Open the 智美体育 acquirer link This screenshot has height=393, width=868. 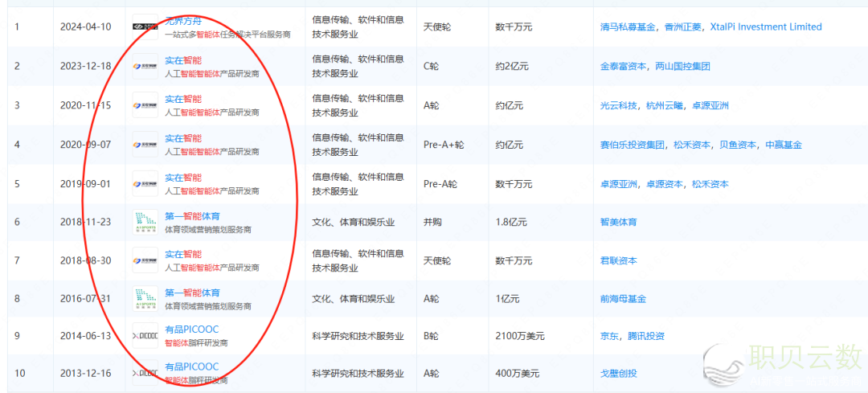click(x=618, y=222)
